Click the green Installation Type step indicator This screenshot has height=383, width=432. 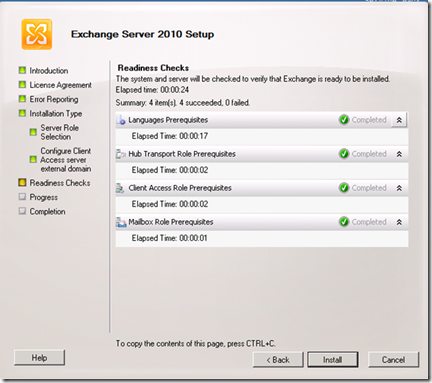(x=22, y=113)
